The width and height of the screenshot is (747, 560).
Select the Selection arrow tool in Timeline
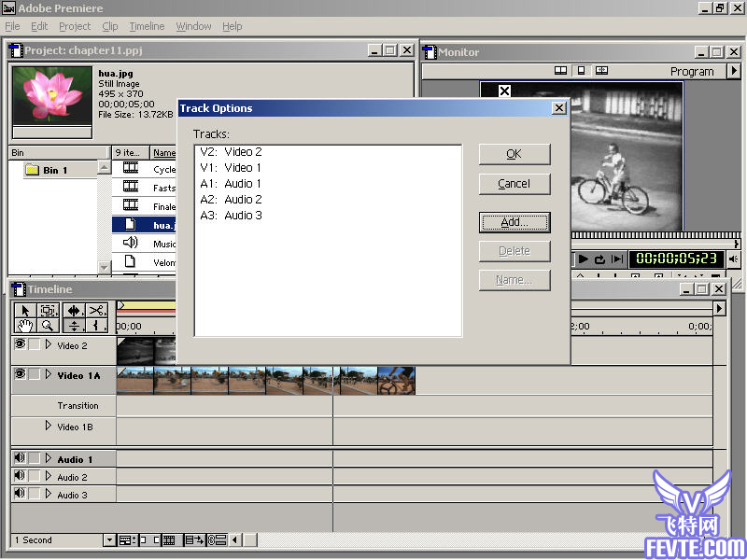[25, 311]
